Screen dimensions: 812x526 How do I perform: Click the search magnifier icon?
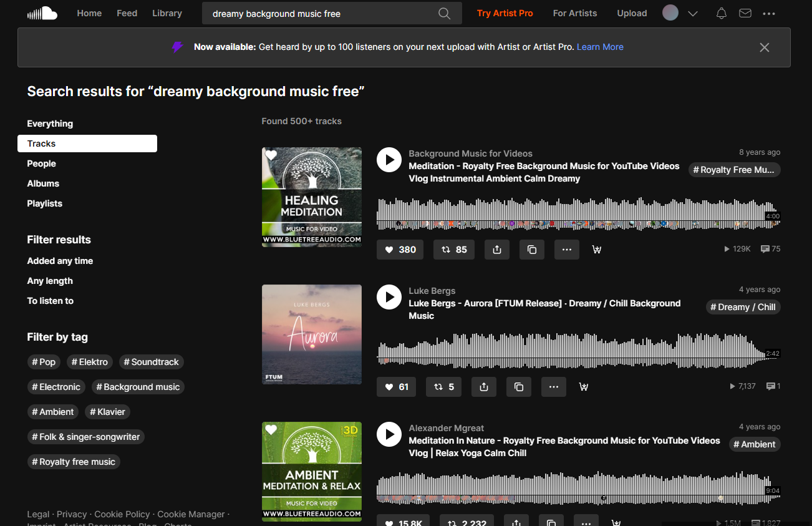[444, 14]
